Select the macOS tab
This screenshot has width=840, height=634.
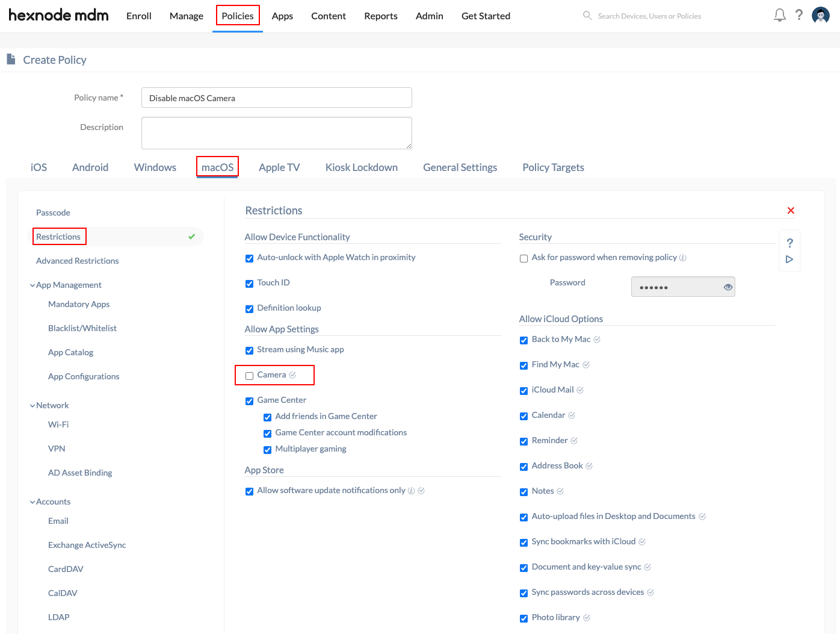(x=217, y=167)
